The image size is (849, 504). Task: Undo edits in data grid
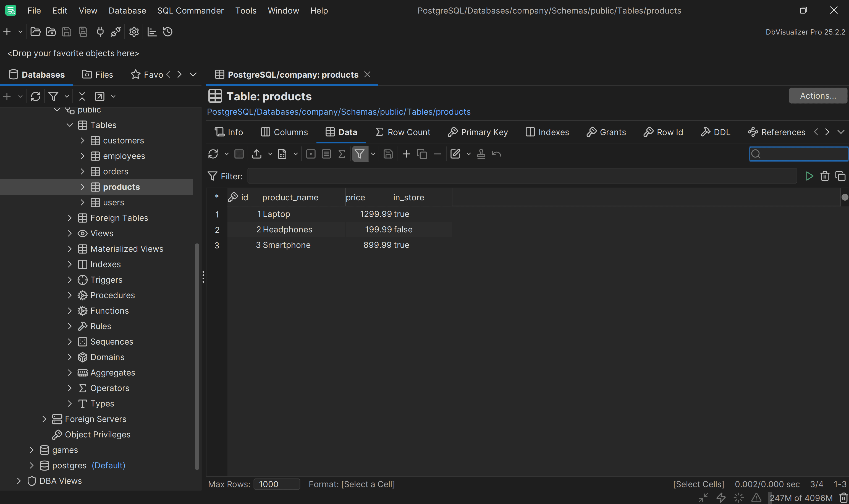click(497, 154)
